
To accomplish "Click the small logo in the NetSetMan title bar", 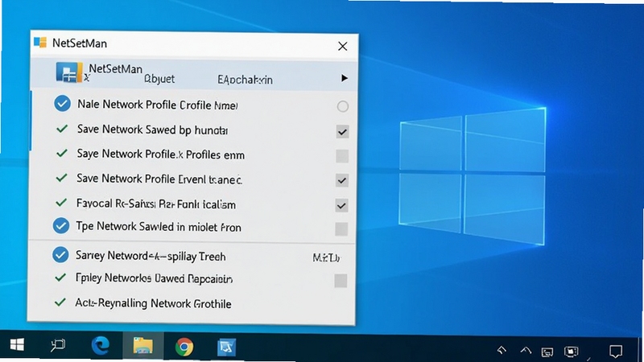I will point(40,43).
